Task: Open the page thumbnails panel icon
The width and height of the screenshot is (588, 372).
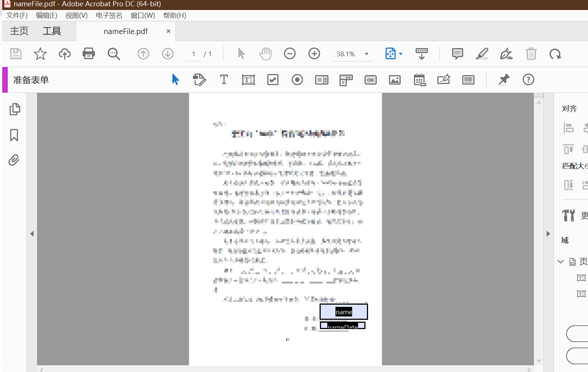Action: point(14,109)
